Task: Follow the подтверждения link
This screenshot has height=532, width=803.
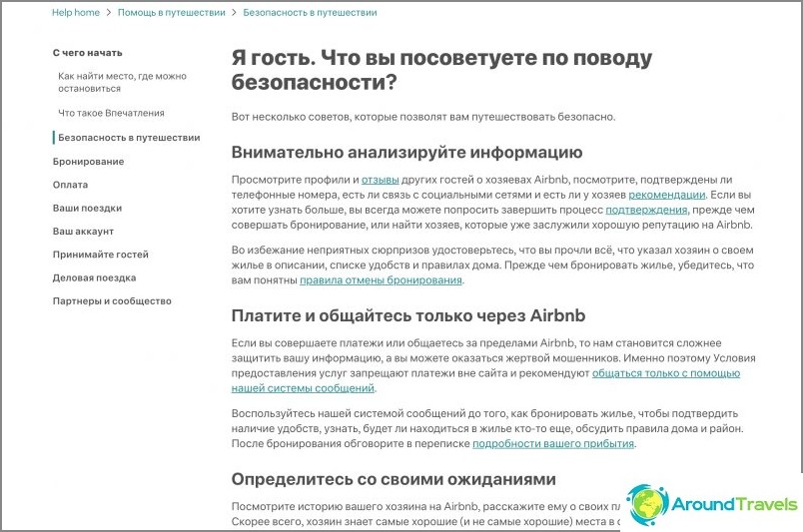Action: pos(646,210)
